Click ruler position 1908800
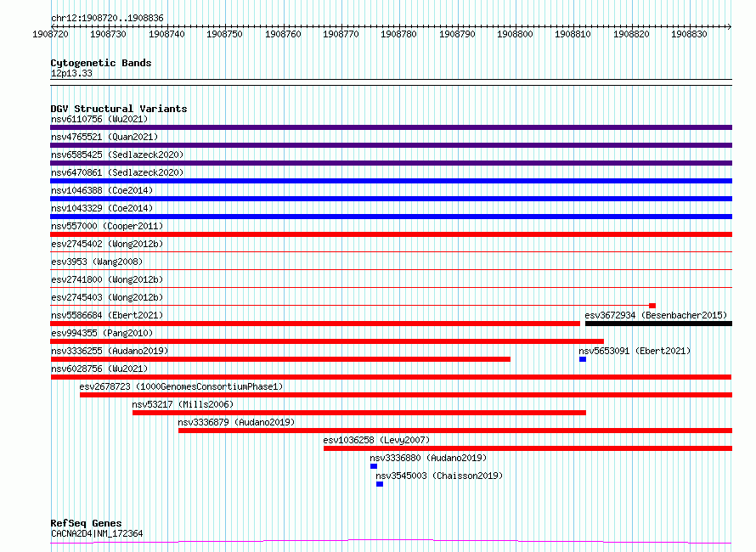The height and width of the screenshot is (552, 756). (x=515, y=34)
